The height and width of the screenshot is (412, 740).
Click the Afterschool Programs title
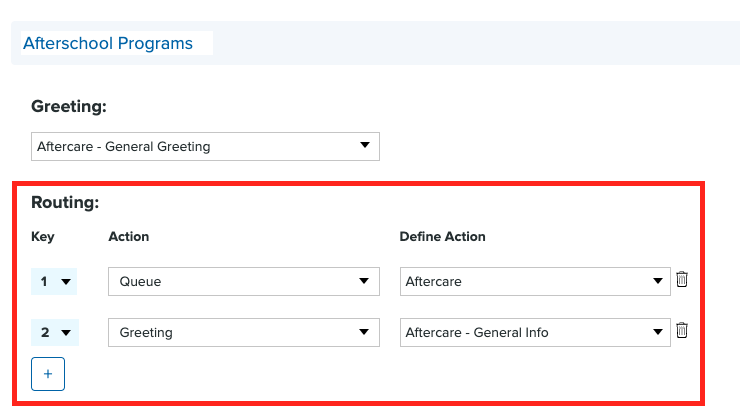[108, 43]
